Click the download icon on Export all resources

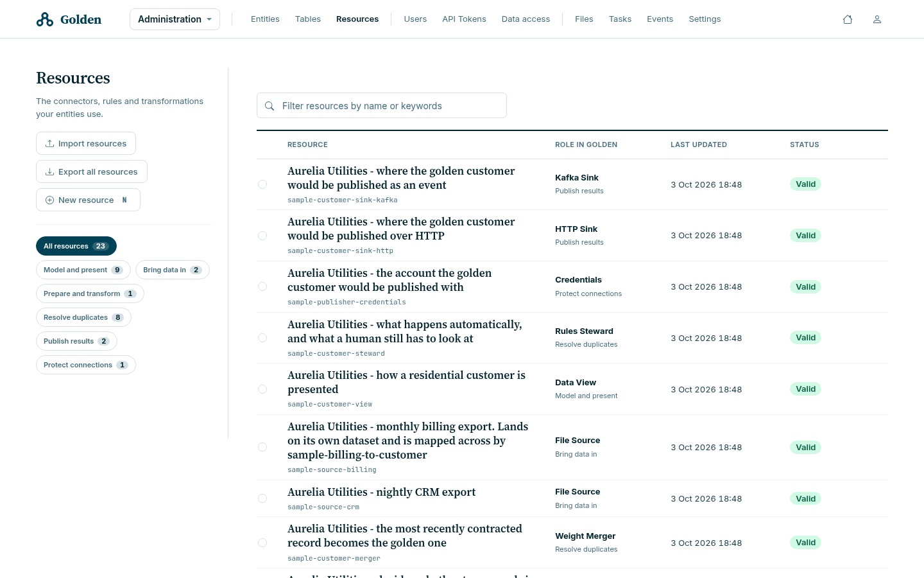point(49,171)
